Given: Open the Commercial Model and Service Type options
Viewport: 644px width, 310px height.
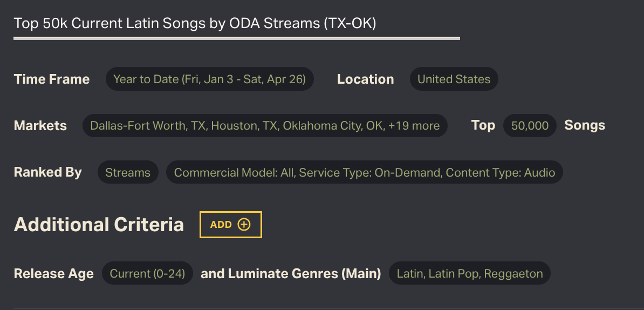Looking at the screenshot, I should tap(364, 173).
